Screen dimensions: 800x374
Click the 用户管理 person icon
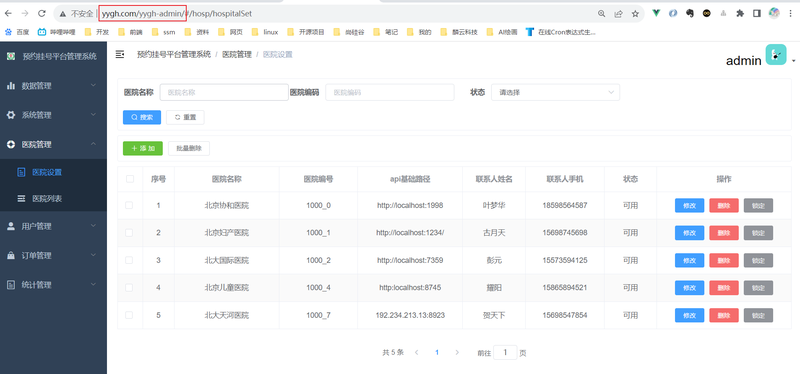11,226
